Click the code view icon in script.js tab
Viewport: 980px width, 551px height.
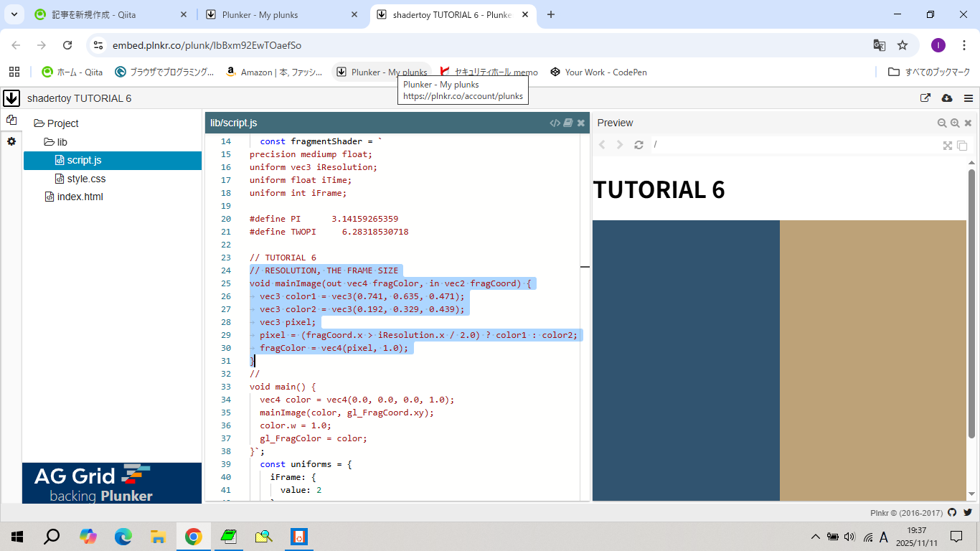pyautogui.click(x=555, y=123)
